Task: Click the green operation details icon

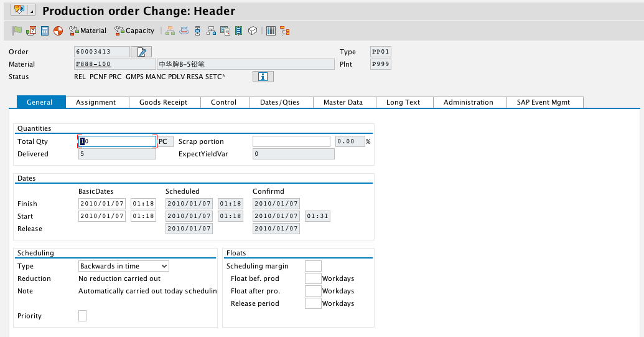Action: click(239, 31)
